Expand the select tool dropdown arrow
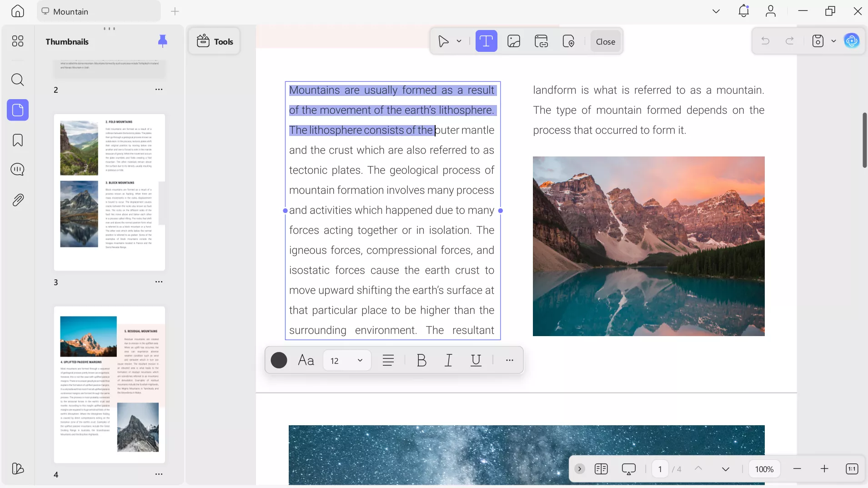The height and width of the screenshot is (488, 868). coord(459,41)
